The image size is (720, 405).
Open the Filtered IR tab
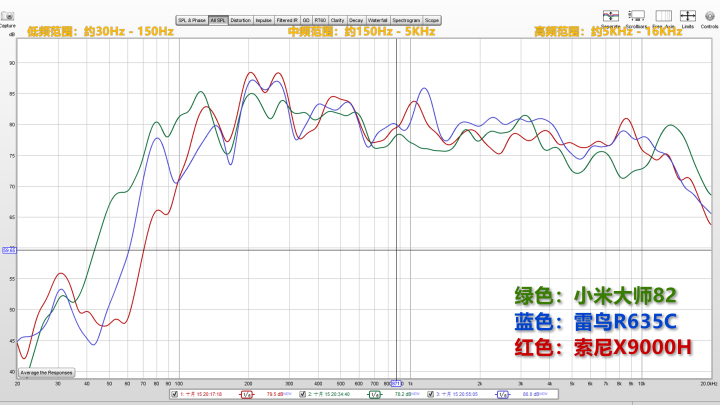pyautogui.click(x=287, y=20)
